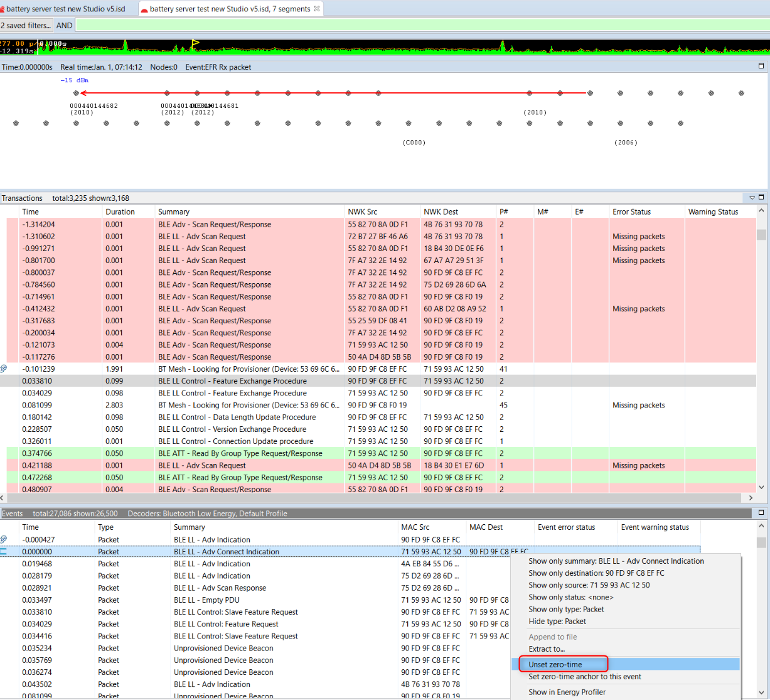Maximize the Events panel
The image size is (770, 700).
(x=761, y=513)
